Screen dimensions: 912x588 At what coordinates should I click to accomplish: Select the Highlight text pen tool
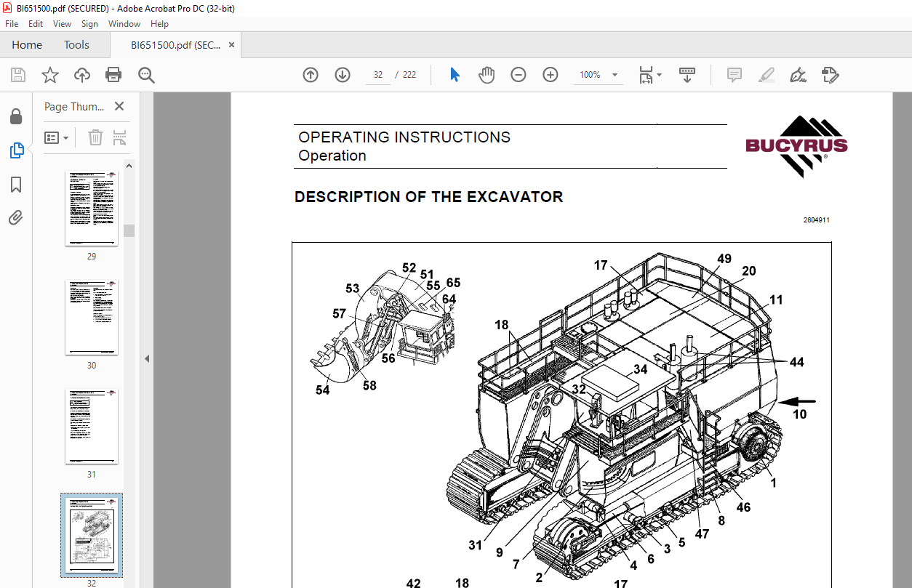[767, 75]
